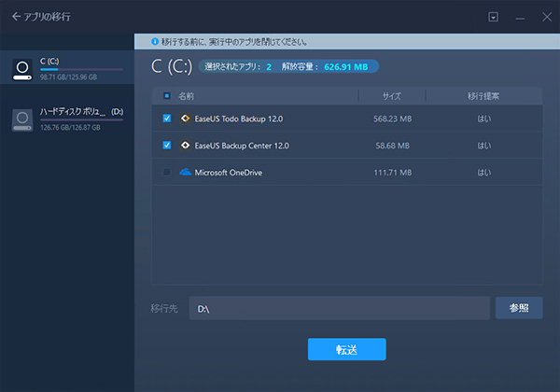Click the 転送 transfer button
Viewport: 560px width, 392px height.
point(347,349)
